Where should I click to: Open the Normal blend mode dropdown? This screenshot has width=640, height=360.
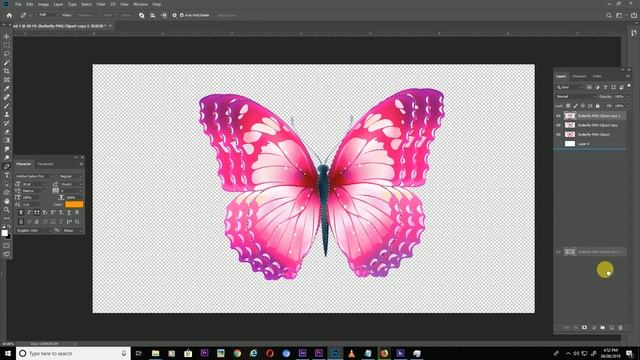pos(576,97)
